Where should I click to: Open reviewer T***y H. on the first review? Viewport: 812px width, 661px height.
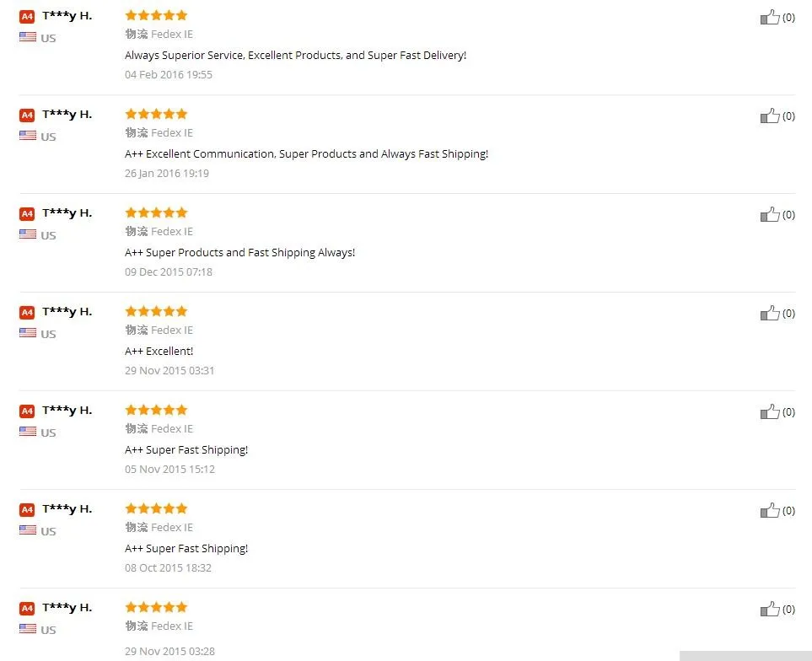(67, 16)
